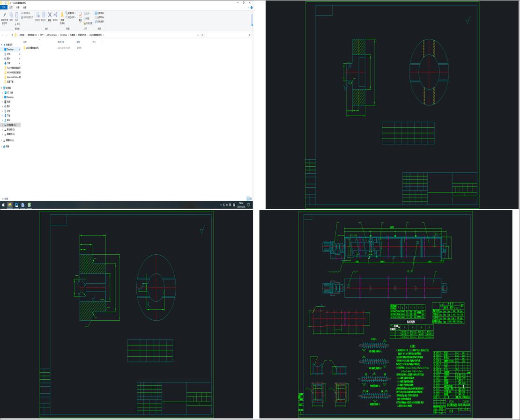Open the New item dropdown in the ribbon
The image size is (520, 420).
pyautogui.click(x=71, y=13)
